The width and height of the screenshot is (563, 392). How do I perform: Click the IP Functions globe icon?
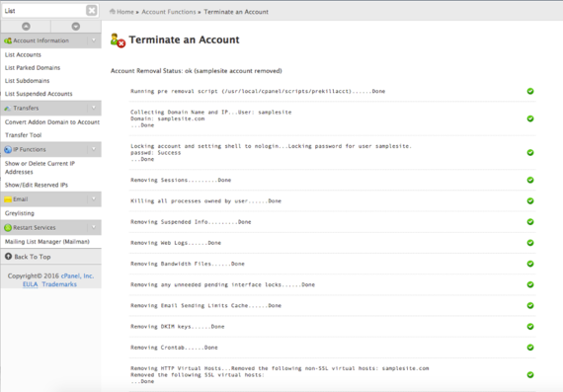[x=8, y=149]
